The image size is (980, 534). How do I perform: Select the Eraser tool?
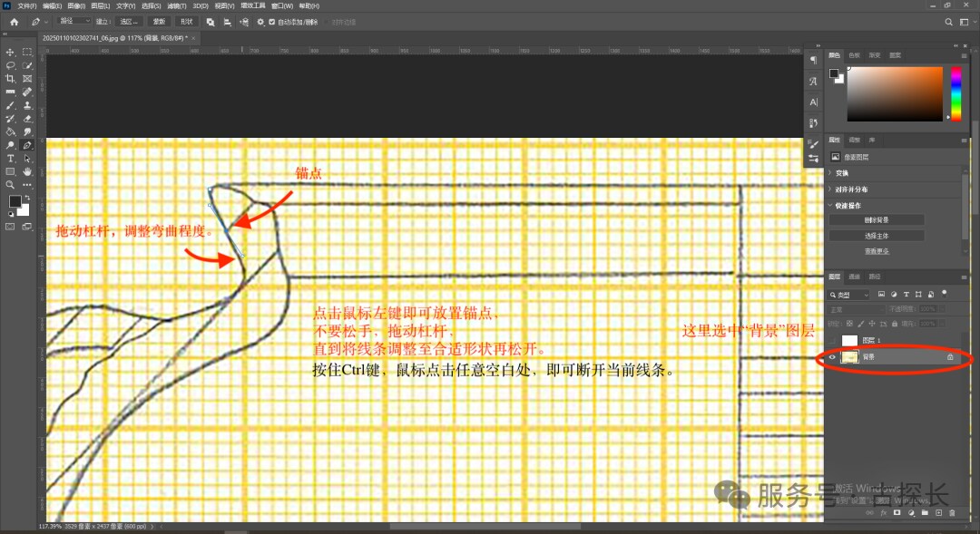(x=27, y=119)
